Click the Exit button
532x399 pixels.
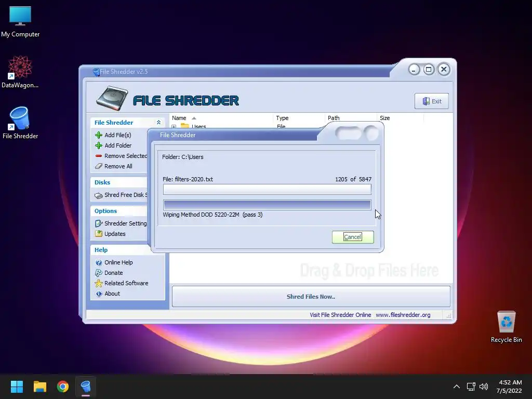click(432, 101)
